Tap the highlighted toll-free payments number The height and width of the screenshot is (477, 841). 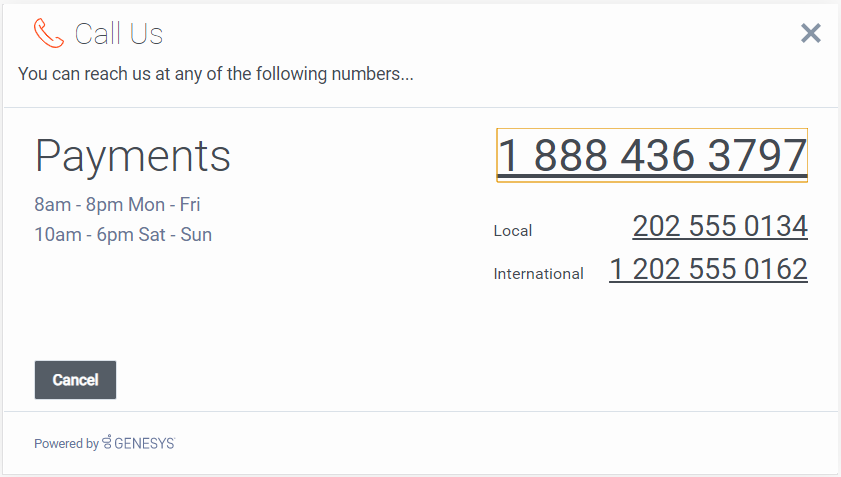652,156
